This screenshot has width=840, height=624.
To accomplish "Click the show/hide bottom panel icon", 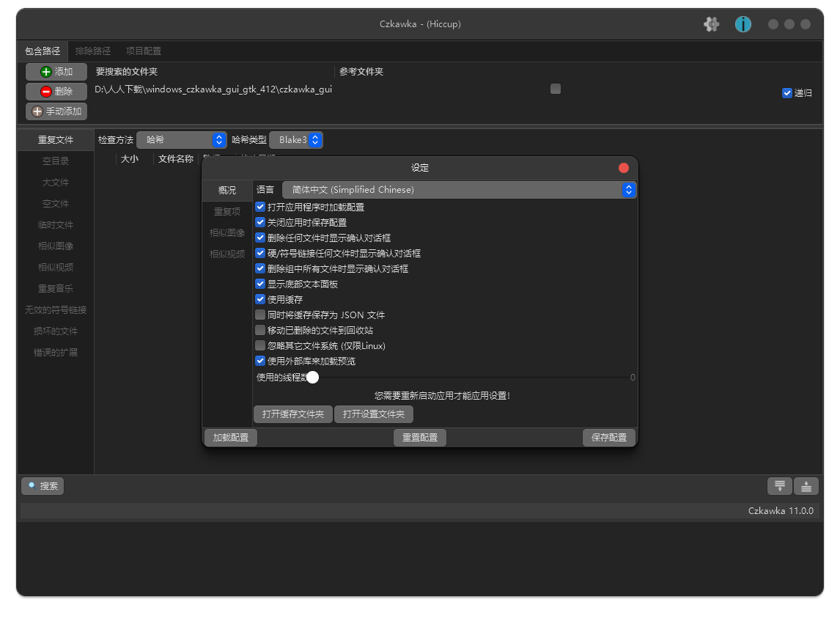I will click(806, 485).
